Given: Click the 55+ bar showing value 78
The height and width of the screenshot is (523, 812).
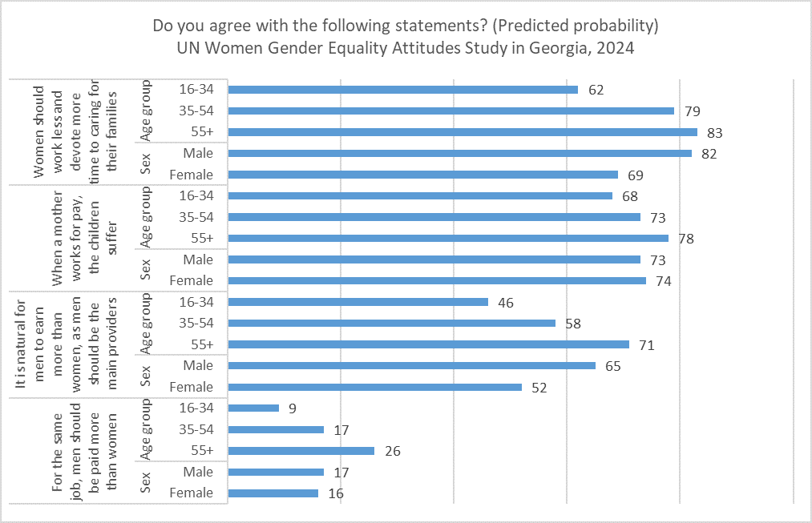Looking at the screenshot, I should click(x=448, y=238).
